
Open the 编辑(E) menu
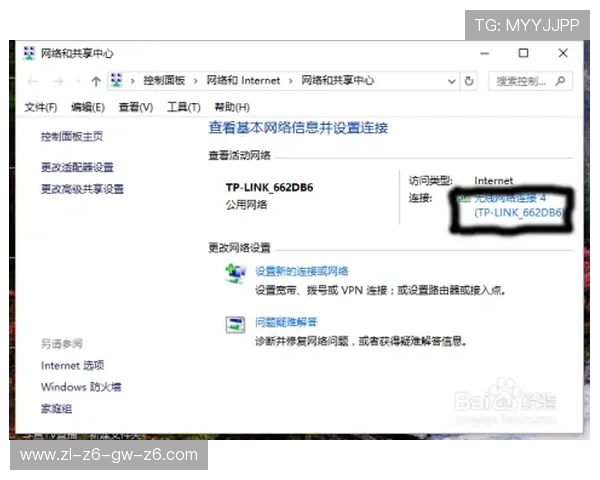88,107
